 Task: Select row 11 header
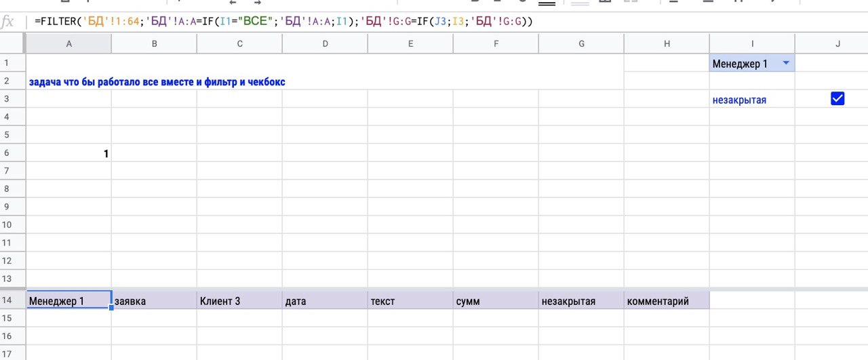[12, 243]
